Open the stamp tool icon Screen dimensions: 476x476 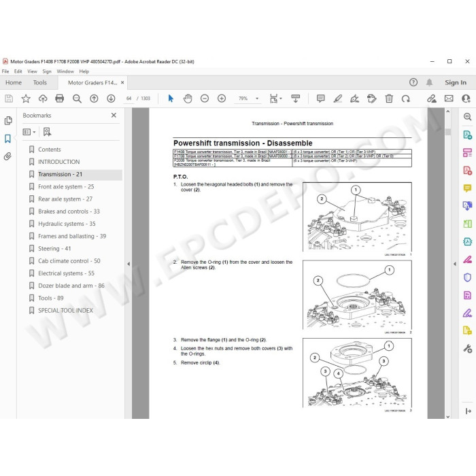(x=371, y=99)
